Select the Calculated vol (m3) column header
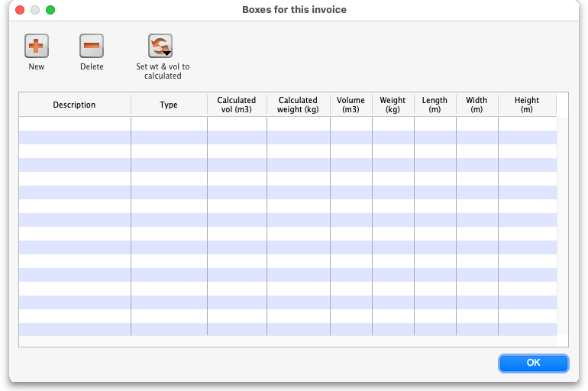The height and width of the screenshot is (391, 588). coord(237,105)
